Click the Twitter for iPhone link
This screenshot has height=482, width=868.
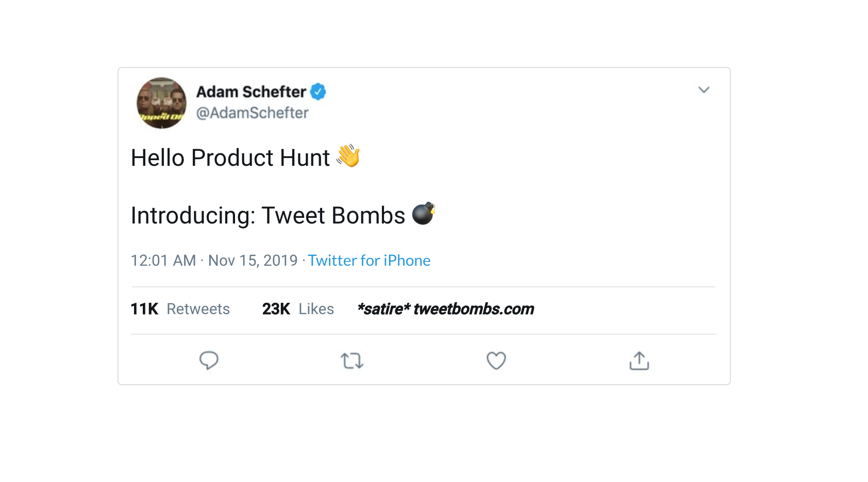[369, 261]
